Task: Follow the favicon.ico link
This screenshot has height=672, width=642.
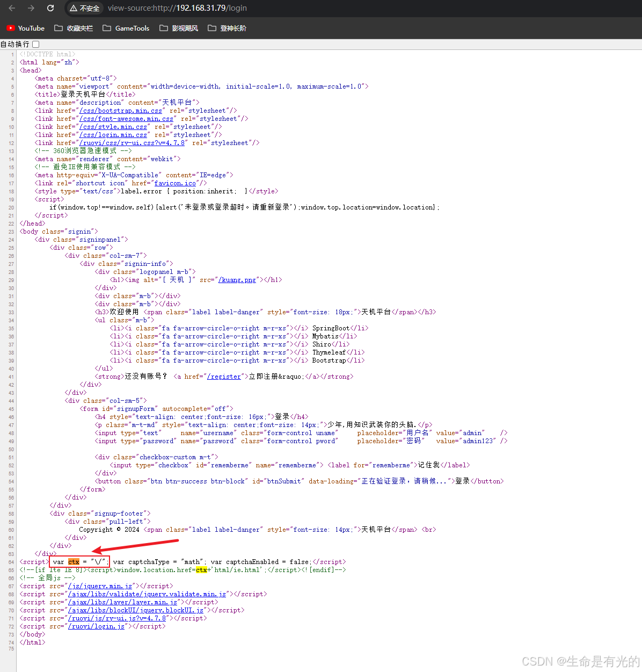Action: coord(175,183)
